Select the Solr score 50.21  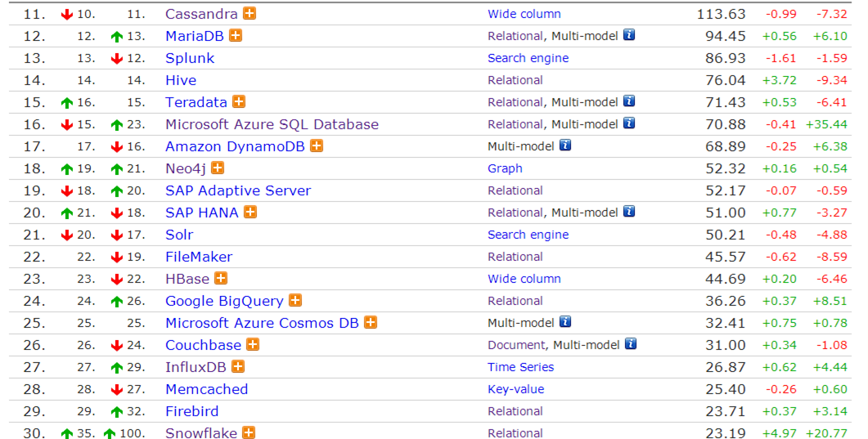[726, 235]
